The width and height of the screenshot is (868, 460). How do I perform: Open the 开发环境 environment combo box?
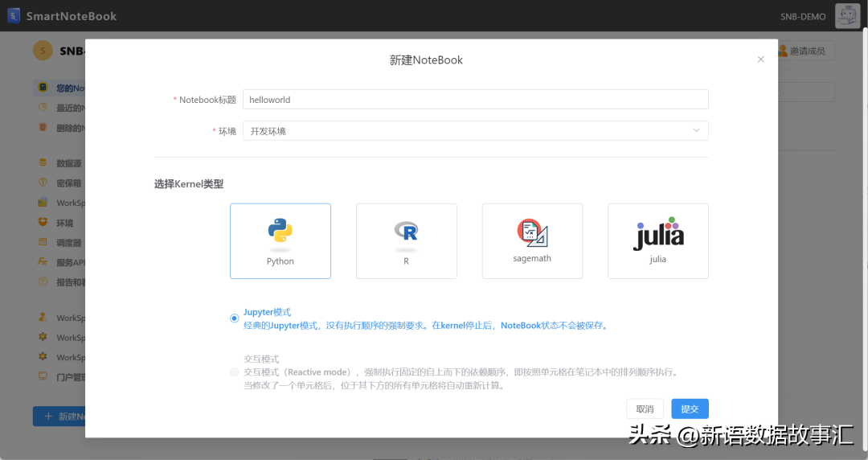pyautogui.click(x=474, y=131)
